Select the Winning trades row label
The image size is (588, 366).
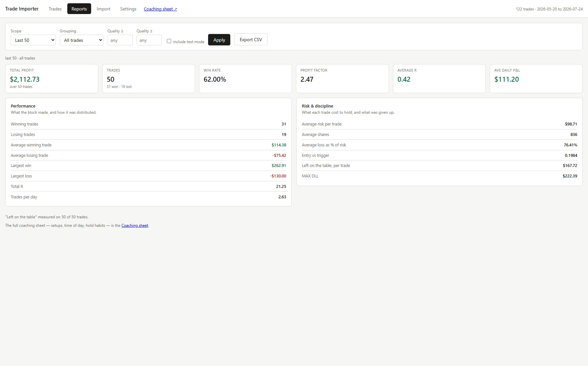[x=24, y=124]
